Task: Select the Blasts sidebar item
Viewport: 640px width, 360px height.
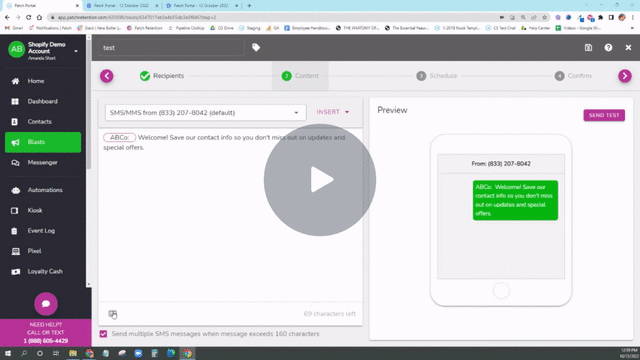Action: click(43, 142)
